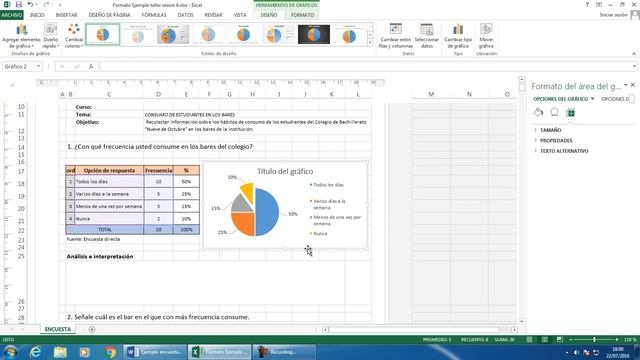The height and width of the screenshot is (360, 640).
Task: Click vertical scrollbar down arrow
Action: click(x=522, y=322)
